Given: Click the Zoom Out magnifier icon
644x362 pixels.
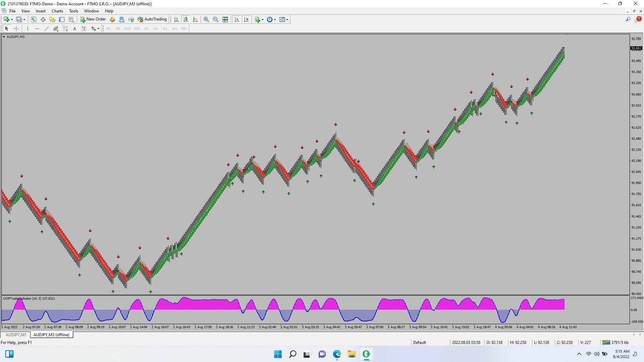Looking at the screenshot, I should click(x=216, y=19).
